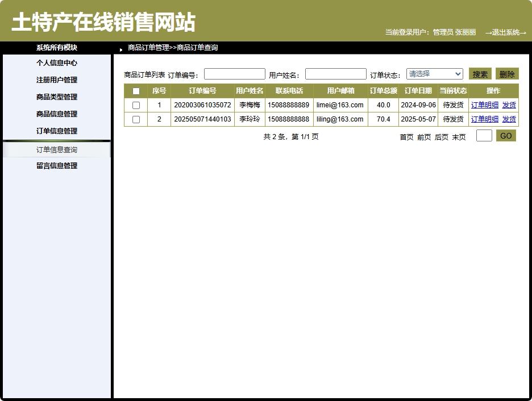532x401 pixels.
Task: Click the 用户姓名 input field
Action: [x=335, y=73]
